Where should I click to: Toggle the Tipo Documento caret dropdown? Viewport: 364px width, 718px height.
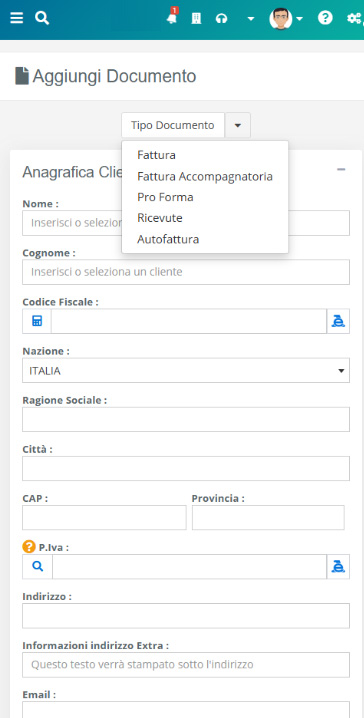point(238,125)
